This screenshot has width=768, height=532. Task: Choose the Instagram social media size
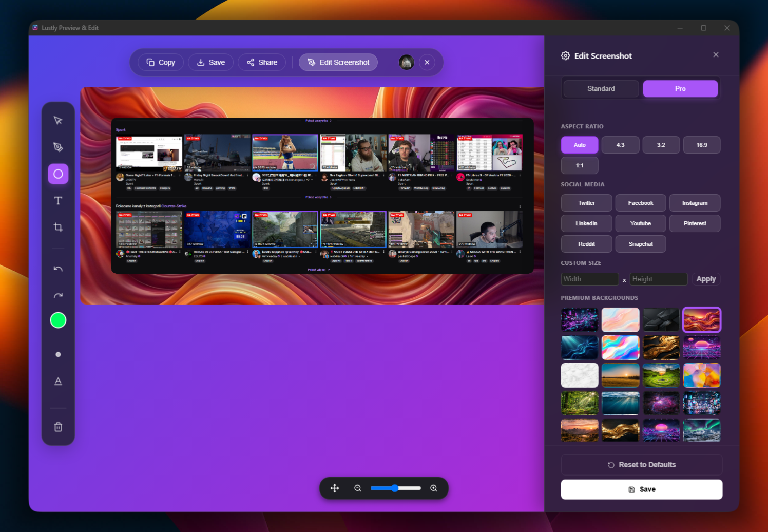point(695,203)
